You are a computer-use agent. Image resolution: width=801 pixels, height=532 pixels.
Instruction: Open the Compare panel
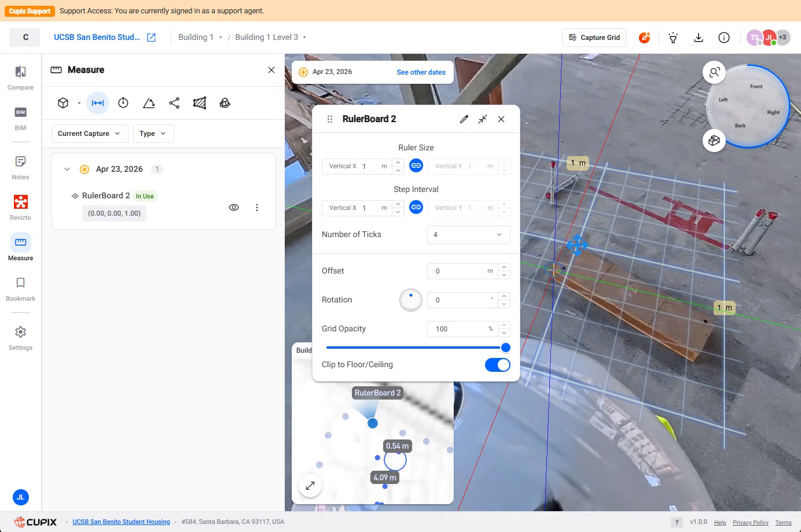[x=20, y=78]
